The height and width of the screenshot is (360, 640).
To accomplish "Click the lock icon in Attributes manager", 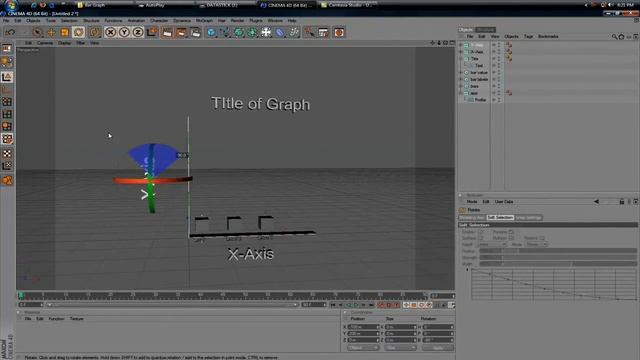I will pyautogui.click(x=622, y=202).
